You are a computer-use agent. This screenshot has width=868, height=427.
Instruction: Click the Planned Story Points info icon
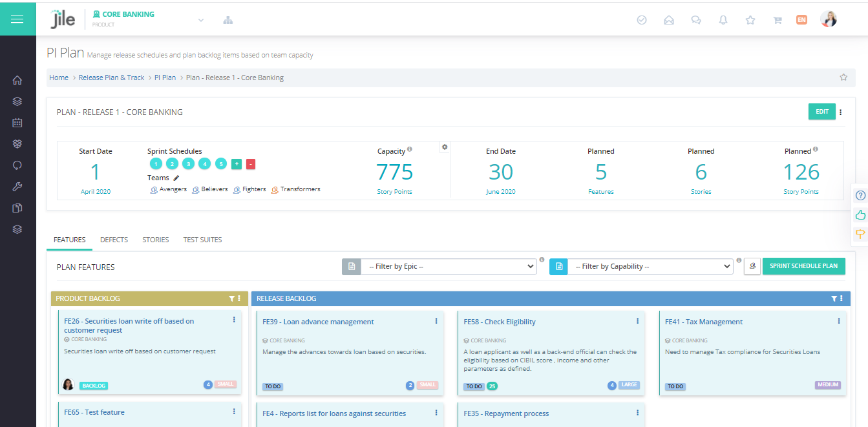816,149
